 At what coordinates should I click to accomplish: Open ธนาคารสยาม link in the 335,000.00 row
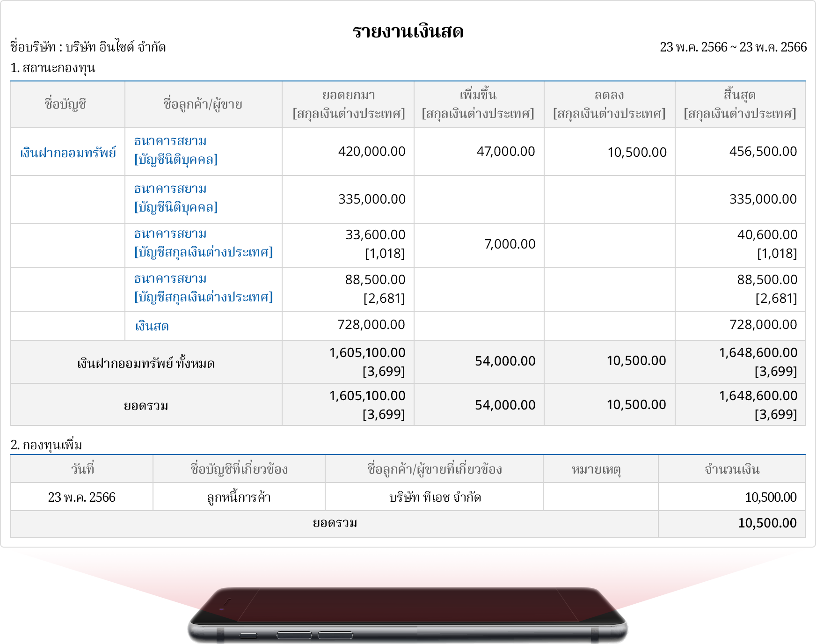(x=170, y=189)
